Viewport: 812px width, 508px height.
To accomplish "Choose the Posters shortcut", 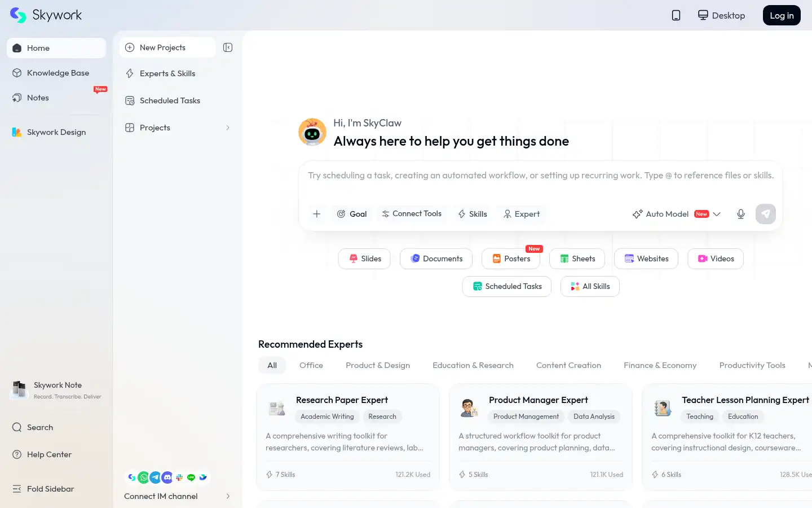I will 511,259.
